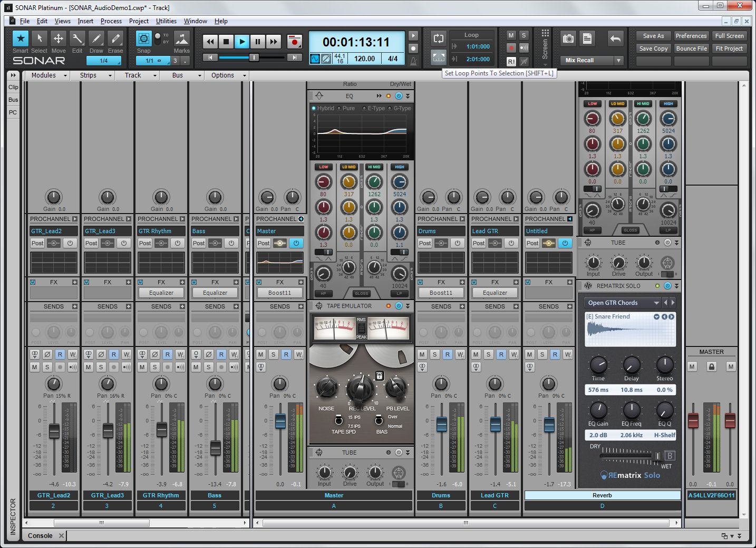Stop playback in transport
Screen dimensions: 756x548
pyautogui.click(x=226, y=42)
